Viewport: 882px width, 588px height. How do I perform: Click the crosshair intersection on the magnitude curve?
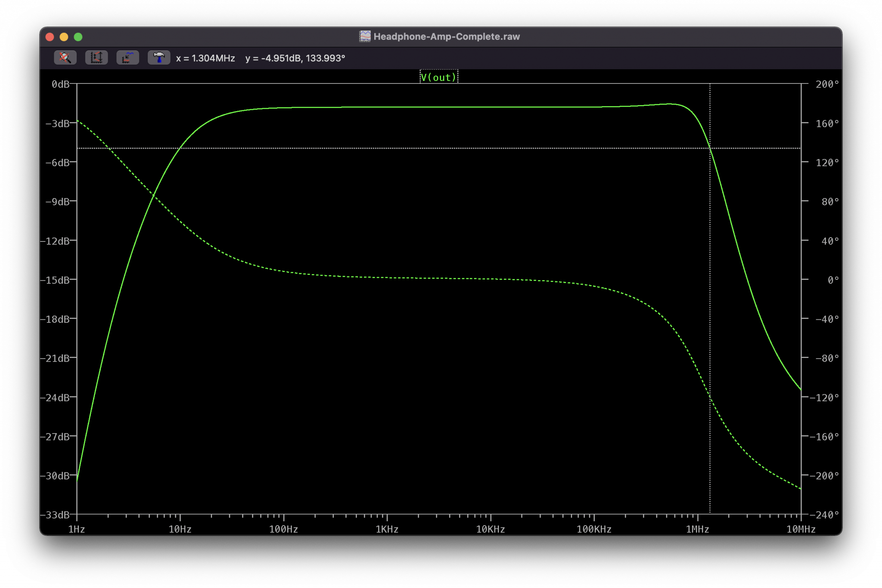click(x=710, y=148)
